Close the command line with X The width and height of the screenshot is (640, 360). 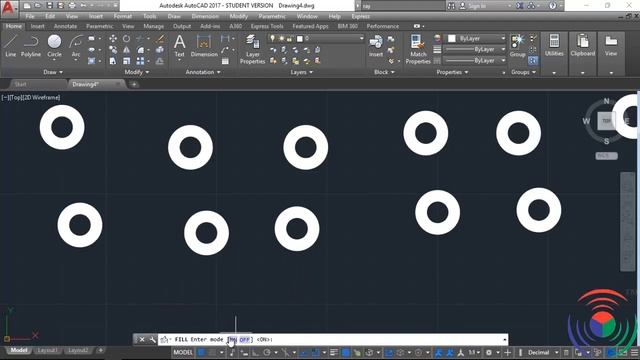(142, 340)
